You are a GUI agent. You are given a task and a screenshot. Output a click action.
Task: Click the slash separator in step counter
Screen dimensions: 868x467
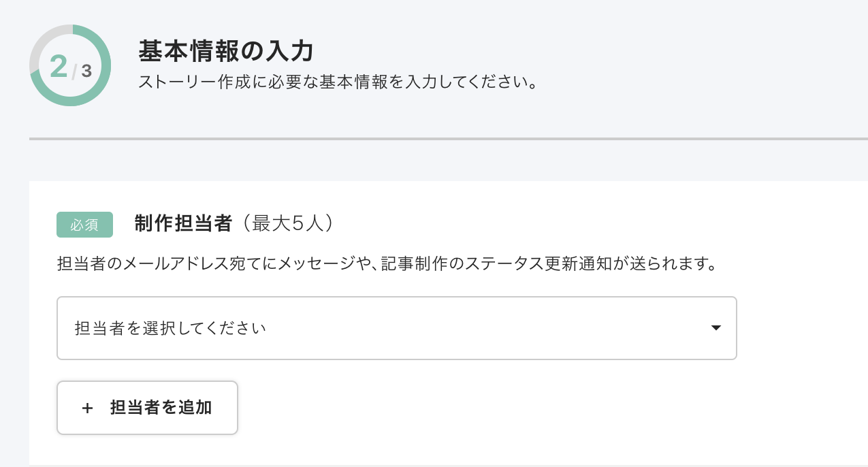tap(74, 71)
